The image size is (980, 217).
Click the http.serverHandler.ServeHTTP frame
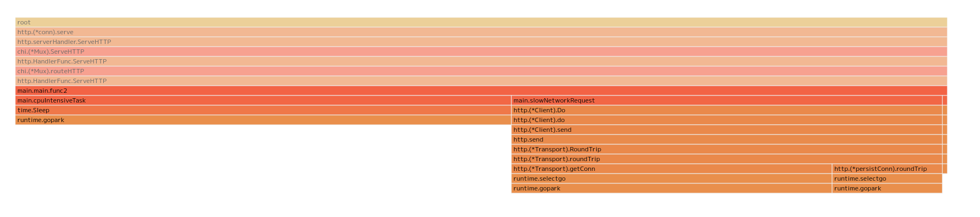[481, 42]
